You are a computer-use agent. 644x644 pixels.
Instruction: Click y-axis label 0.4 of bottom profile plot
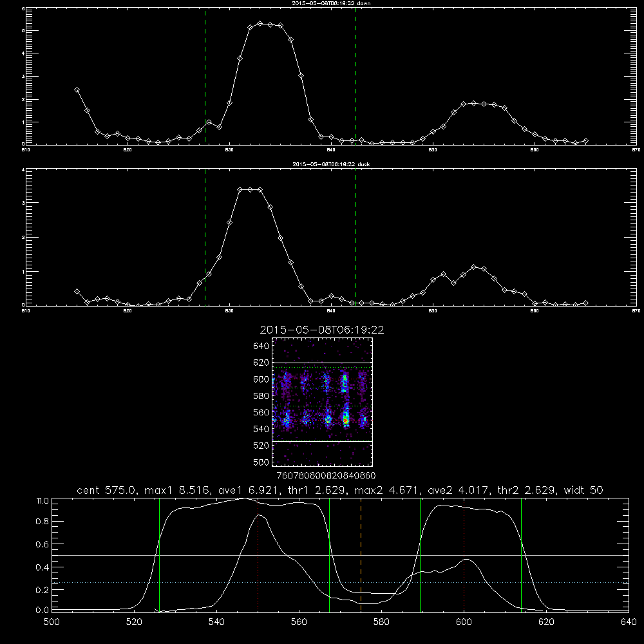(x=43, y=567)
